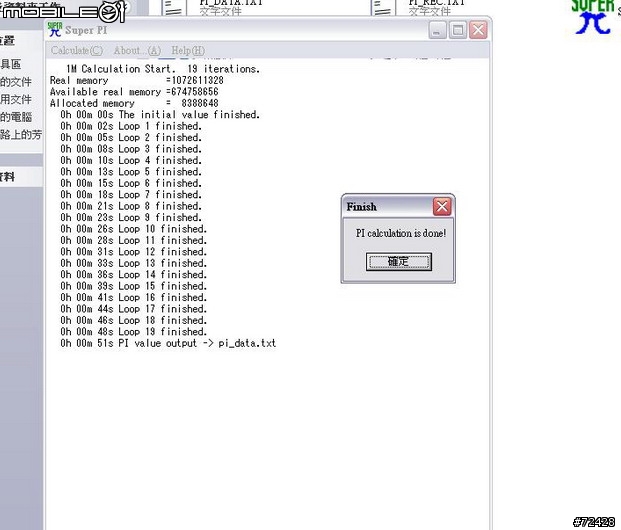Click '的電腦' link in Explorer sidebar
Image resolution: width=621 pixels, height=530 pixels.
pyautogui.click(x=16, y=117)
